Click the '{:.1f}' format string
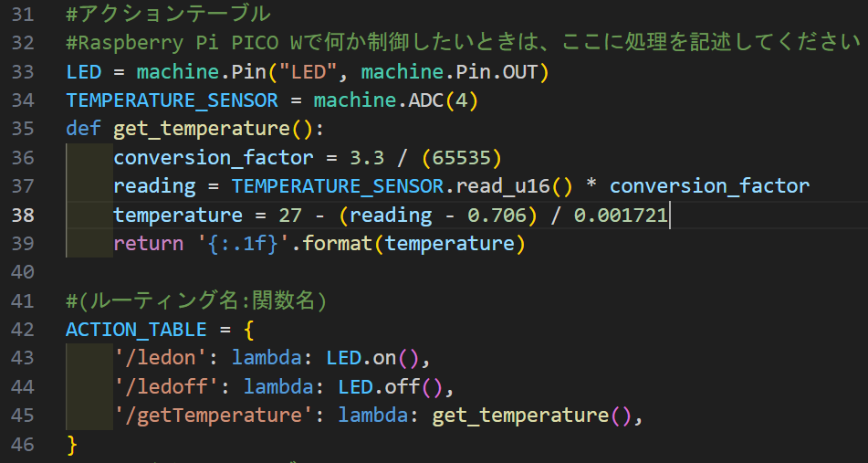Viewport: 868px width, 463px height. click(x=244, y=244)
